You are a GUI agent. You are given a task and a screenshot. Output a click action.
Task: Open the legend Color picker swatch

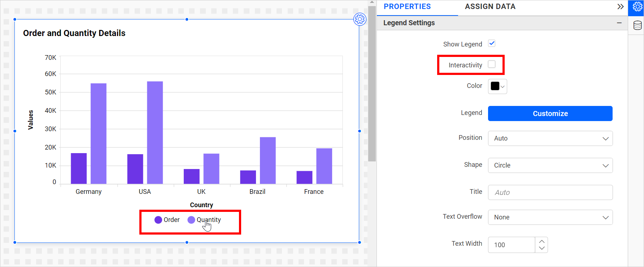click(x=497, y=86)
